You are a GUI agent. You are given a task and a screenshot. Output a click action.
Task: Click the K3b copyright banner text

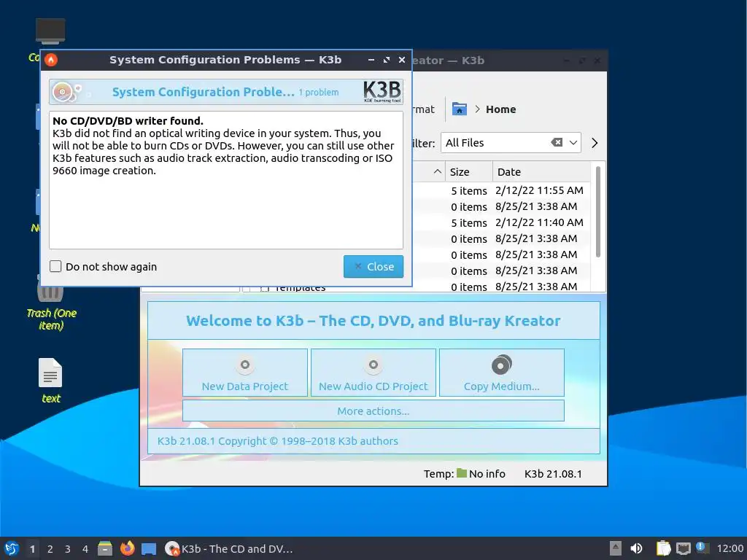[278, 441]
